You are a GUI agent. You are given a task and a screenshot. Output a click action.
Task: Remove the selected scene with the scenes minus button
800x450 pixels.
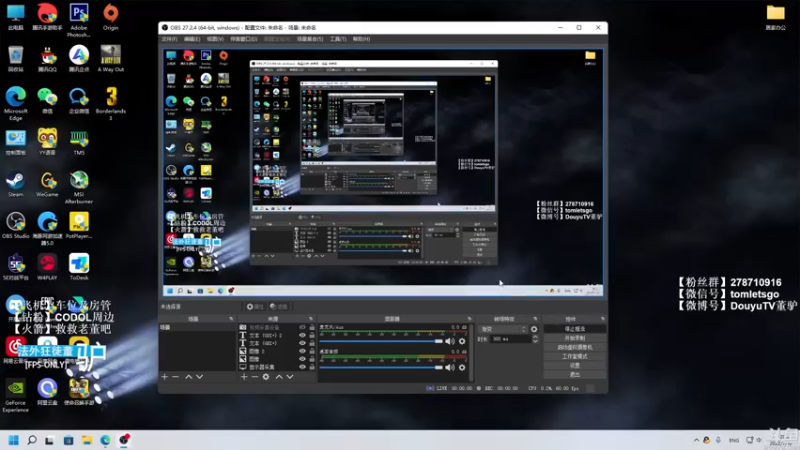[x=176, y=377]
